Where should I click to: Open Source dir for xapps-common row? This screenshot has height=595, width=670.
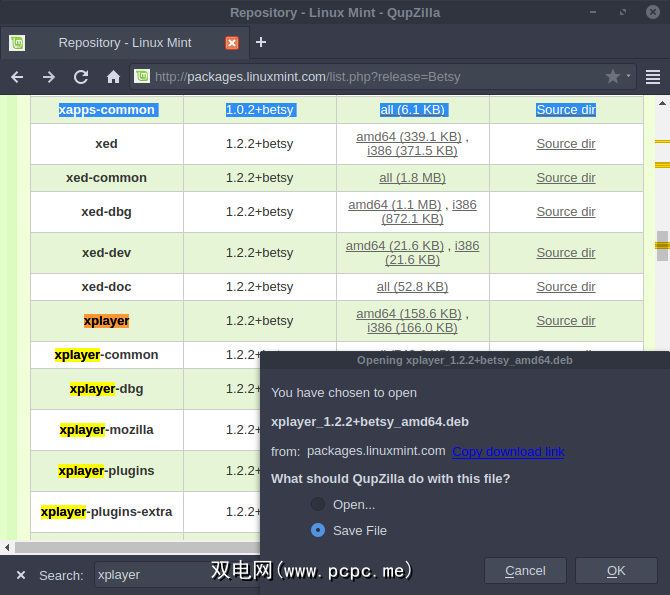566,110
